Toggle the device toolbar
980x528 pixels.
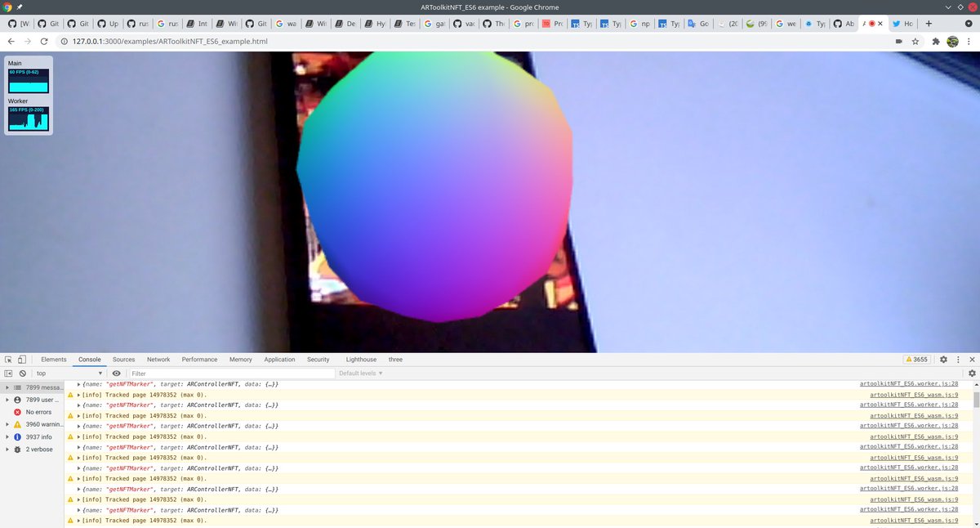23,359
